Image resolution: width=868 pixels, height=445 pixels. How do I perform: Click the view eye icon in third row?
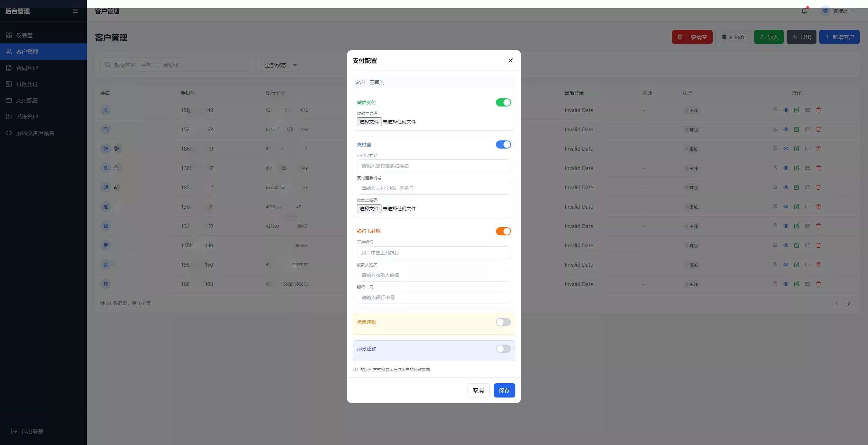pyautogui.click(x=786, y=149)
